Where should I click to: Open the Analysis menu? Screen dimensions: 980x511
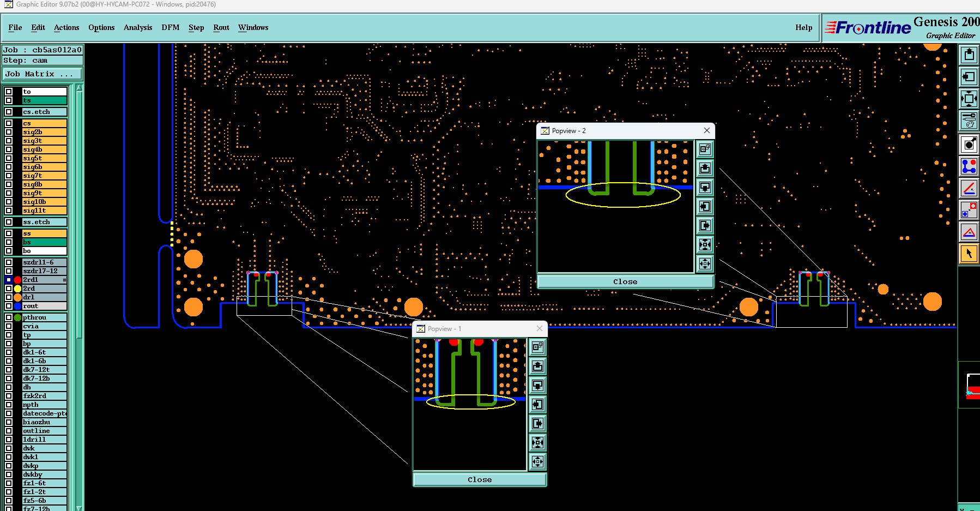(x=138, y=27)
